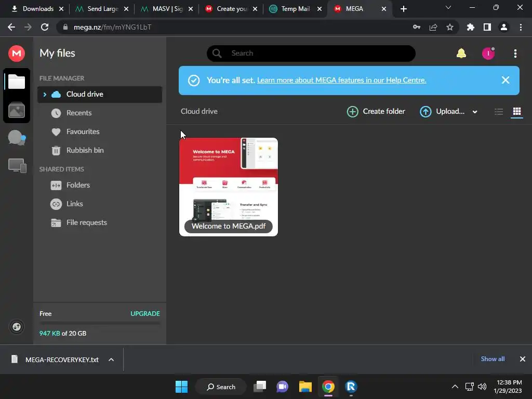Open the Teams Chat taskbar icon
Image resolution: width=532 pixels, height=399 pixels.
[x=282, y=387]
